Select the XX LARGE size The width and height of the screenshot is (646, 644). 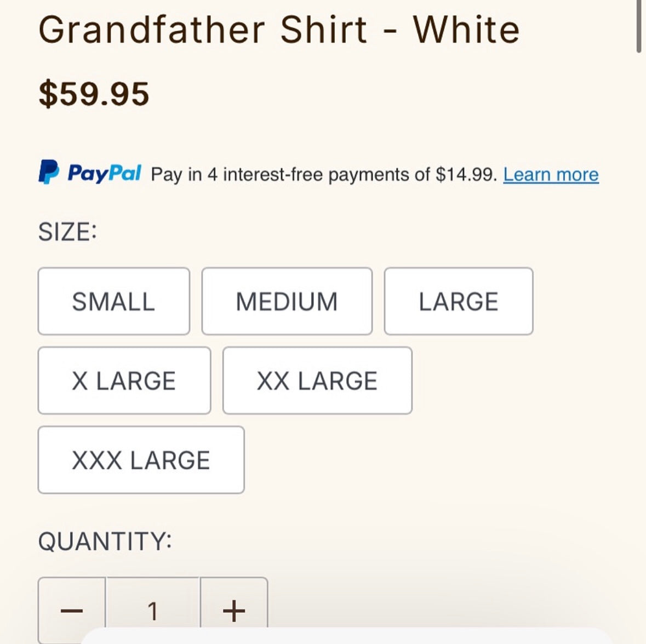tap(317, 380)
